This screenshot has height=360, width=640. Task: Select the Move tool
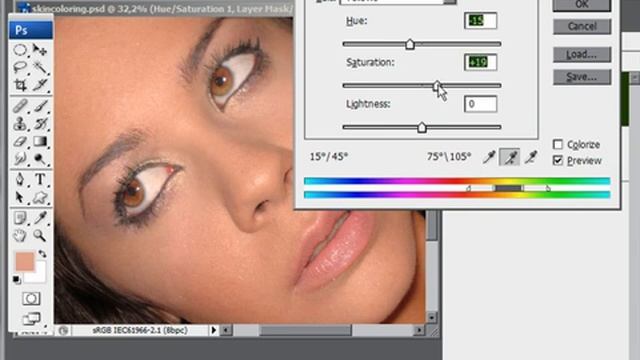(x=40, y=50)
